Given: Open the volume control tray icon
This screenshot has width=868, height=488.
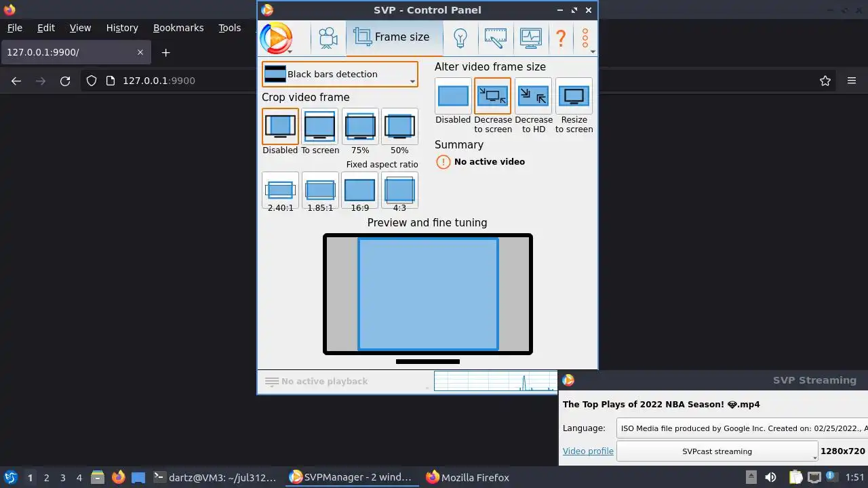Looking at the screenshot, I should pos(770,477).
